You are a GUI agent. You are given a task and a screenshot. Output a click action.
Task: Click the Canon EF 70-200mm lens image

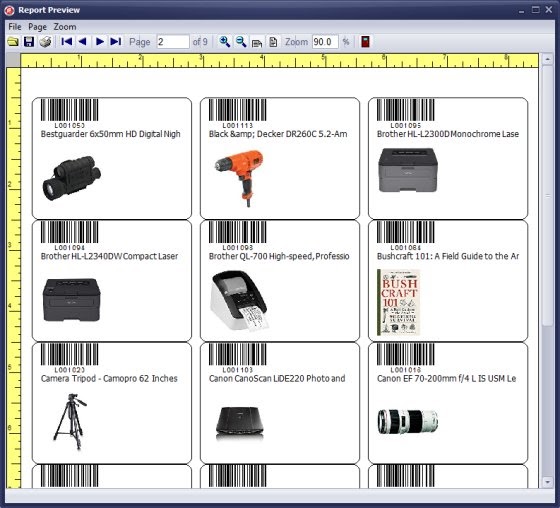(x=408, y=422)
